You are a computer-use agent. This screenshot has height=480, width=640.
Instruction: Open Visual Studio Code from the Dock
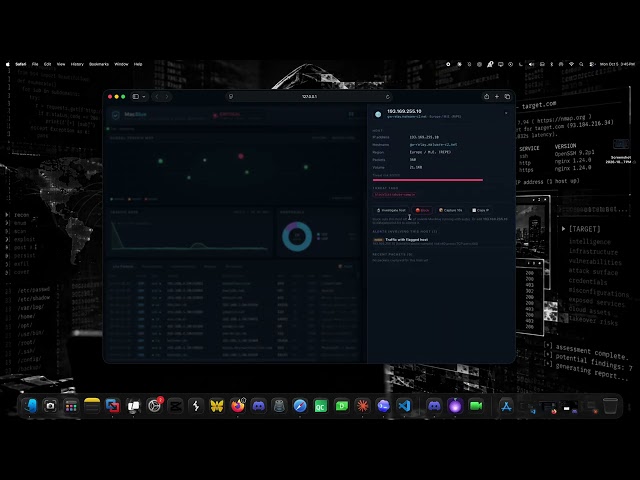[x=404, y=406]
